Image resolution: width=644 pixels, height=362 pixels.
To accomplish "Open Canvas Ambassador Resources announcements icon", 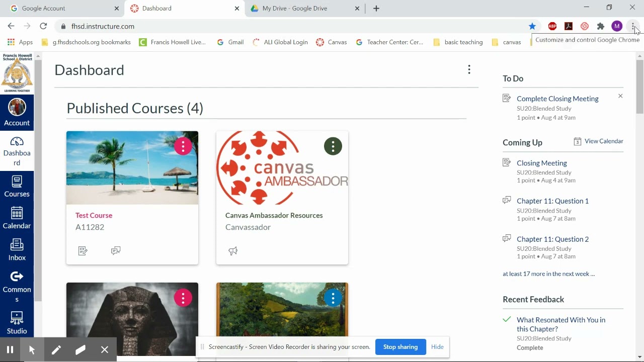I will tap(233, 250).
